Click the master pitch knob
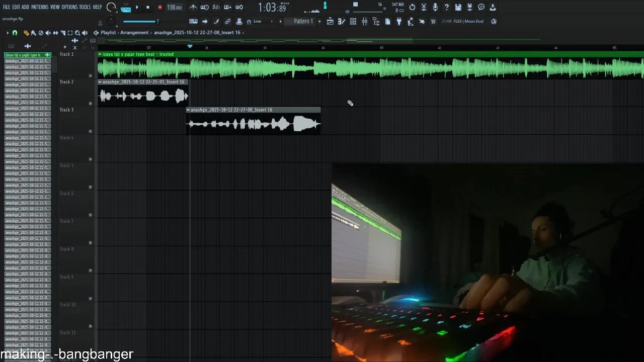The image size is (644, 362). tap(111, 22)
